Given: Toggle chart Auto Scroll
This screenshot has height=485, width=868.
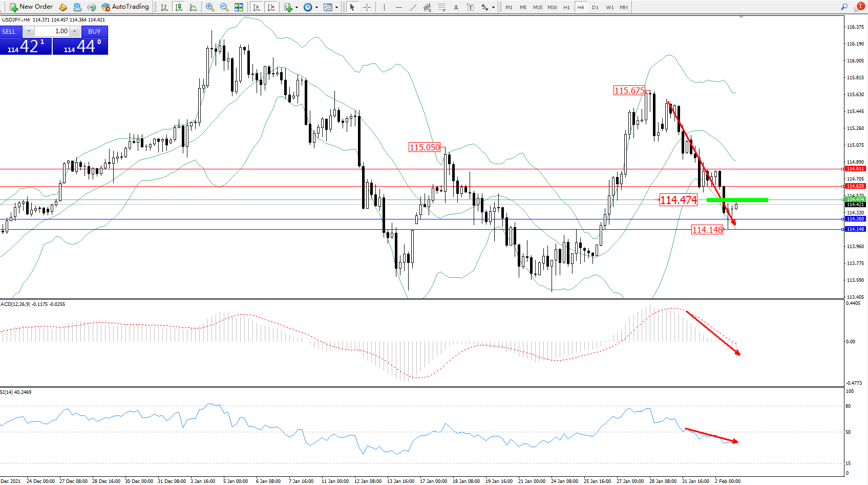Looking at the screenshot, I should [257, 7].
